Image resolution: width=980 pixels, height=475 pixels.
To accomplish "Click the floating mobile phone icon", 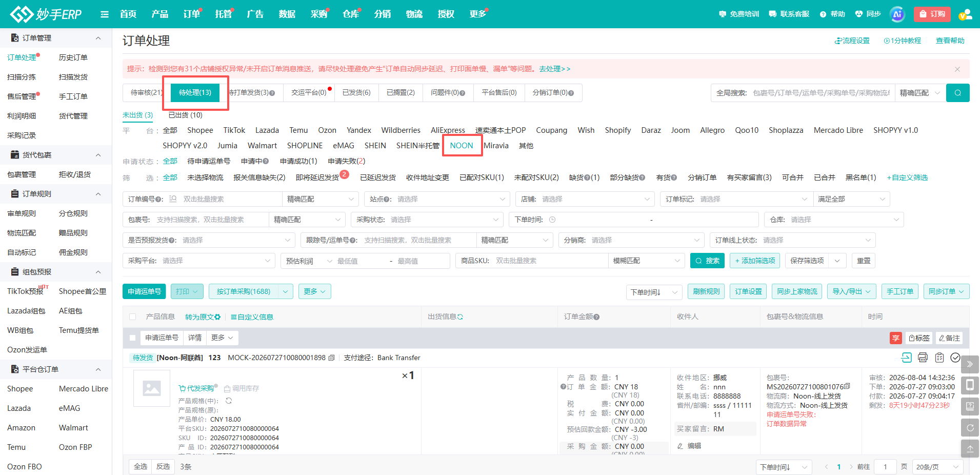I will pyautogui.click(x=970, y=385).
